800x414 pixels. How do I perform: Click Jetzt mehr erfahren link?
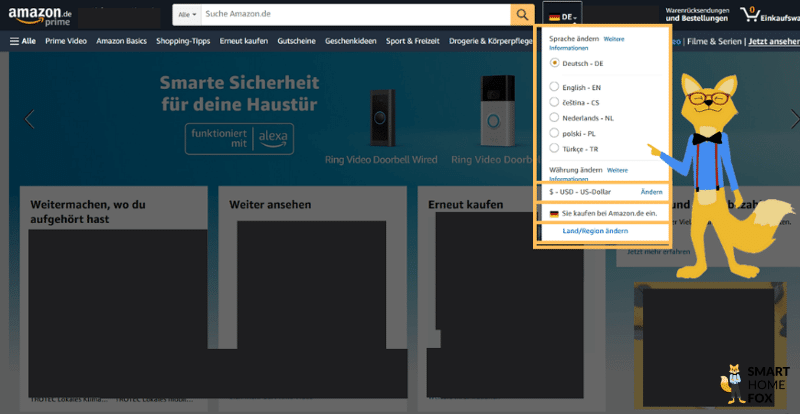click(x=658, y=252)
